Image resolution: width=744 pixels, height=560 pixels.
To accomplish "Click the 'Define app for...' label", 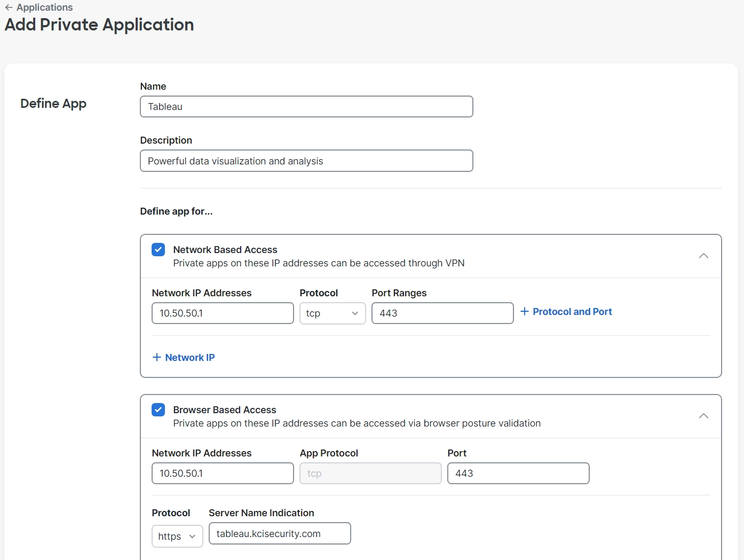I will 176,211.
